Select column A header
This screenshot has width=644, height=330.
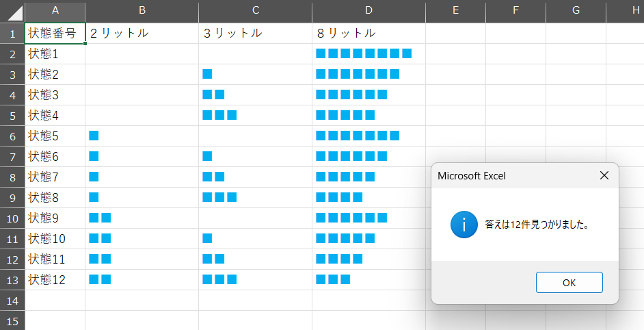tap(55, 11)
